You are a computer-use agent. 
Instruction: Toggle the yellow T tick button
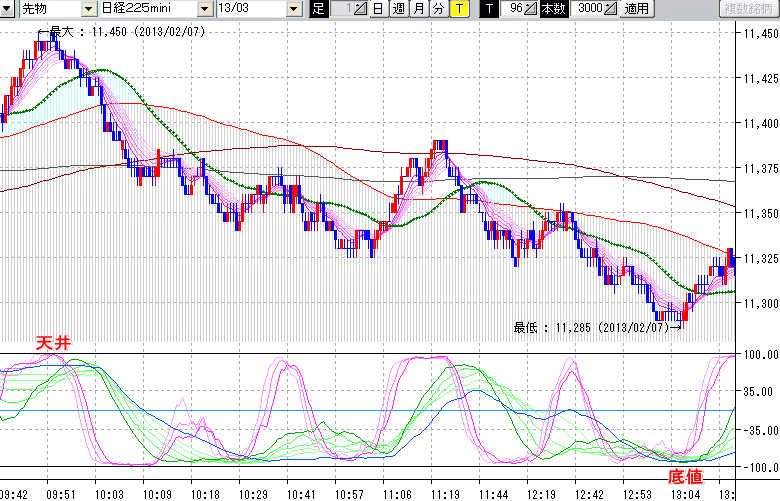pos(458,9)
